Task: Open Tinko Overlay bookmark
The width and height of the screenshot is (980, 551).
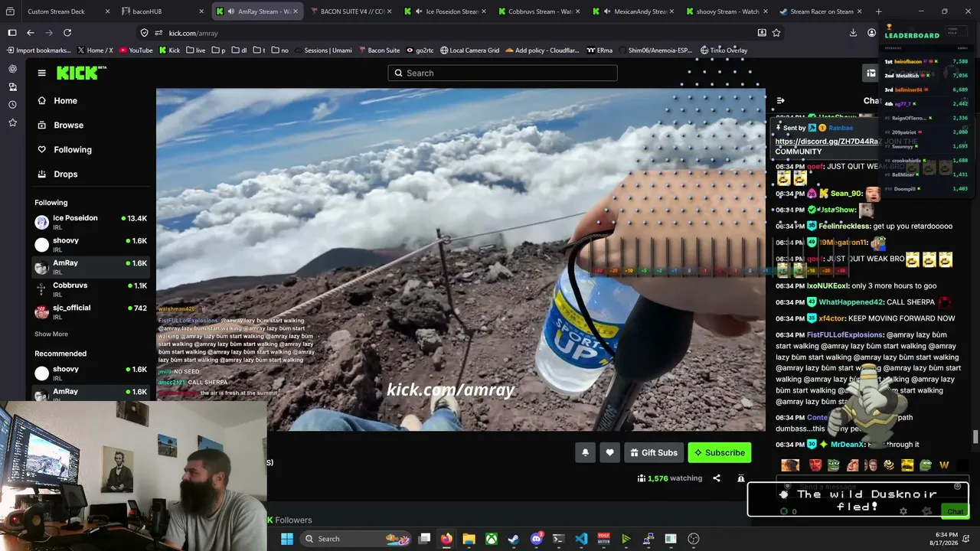Action: pos(724,51)
